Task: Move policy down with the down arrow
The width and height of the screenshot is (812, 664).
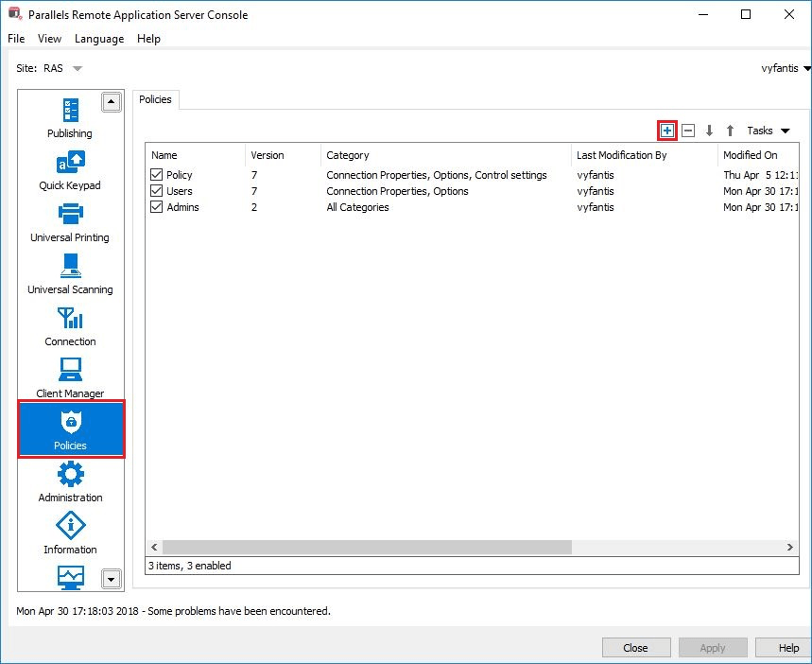Action: [709, 131]
